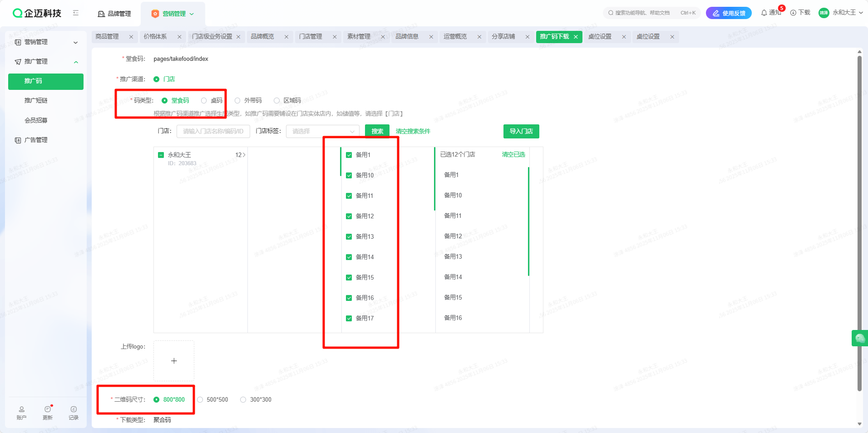868x433 pixels.
Task: Click the store name search input field
Action: (x=213, y=131)
